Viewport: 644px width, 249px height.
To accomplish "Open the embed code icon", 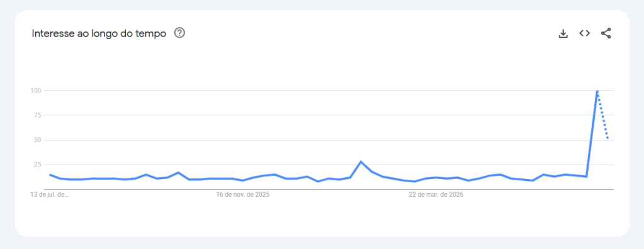I will coord(584,33).
